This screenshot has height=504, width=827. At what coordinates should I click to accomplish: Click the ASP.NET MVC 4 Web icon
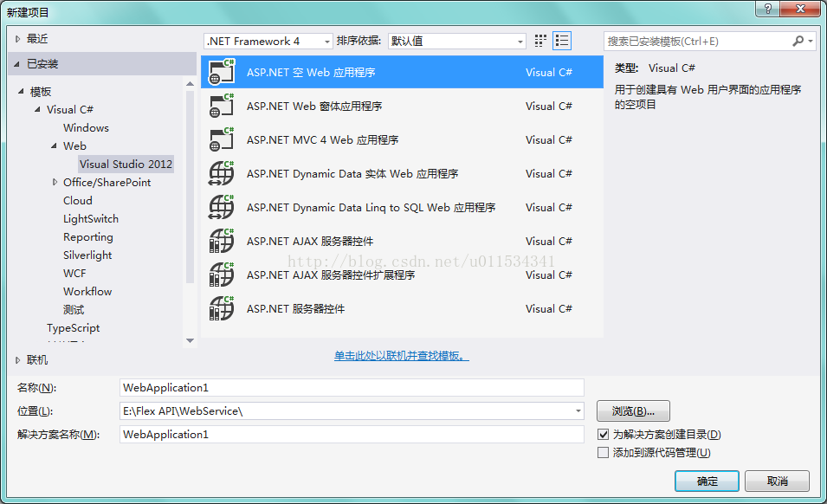tap(222, 139)
